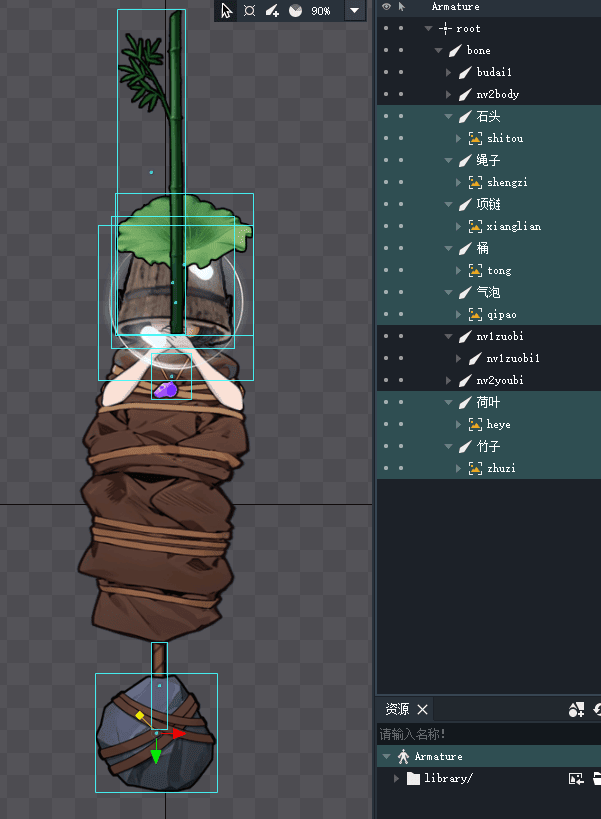Select the zhuzi item in the tree
Viewport: 601px width, 819px height.
point(500,468)
